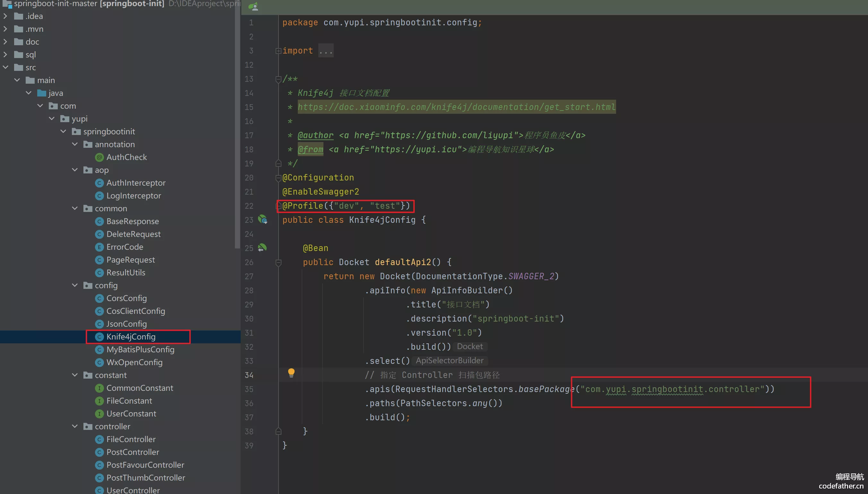The image size is (868, 494).
Task: Select ResultUtils in the project tree
Action: [126, 273]
